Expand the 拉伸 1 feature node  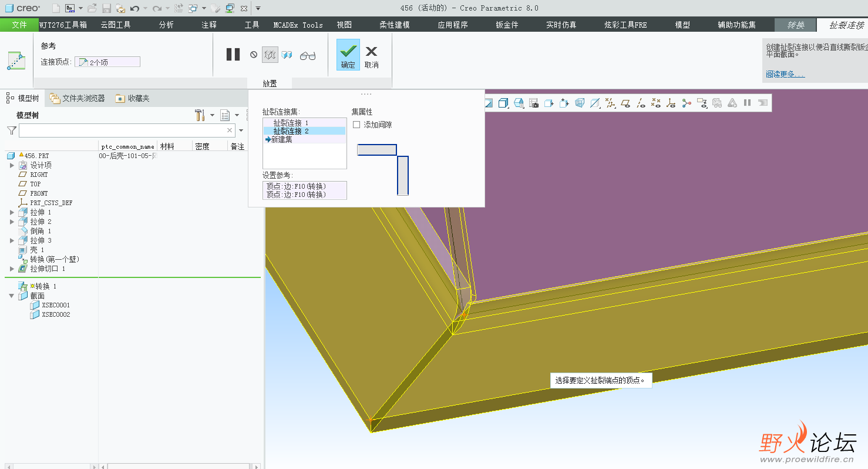12,212
